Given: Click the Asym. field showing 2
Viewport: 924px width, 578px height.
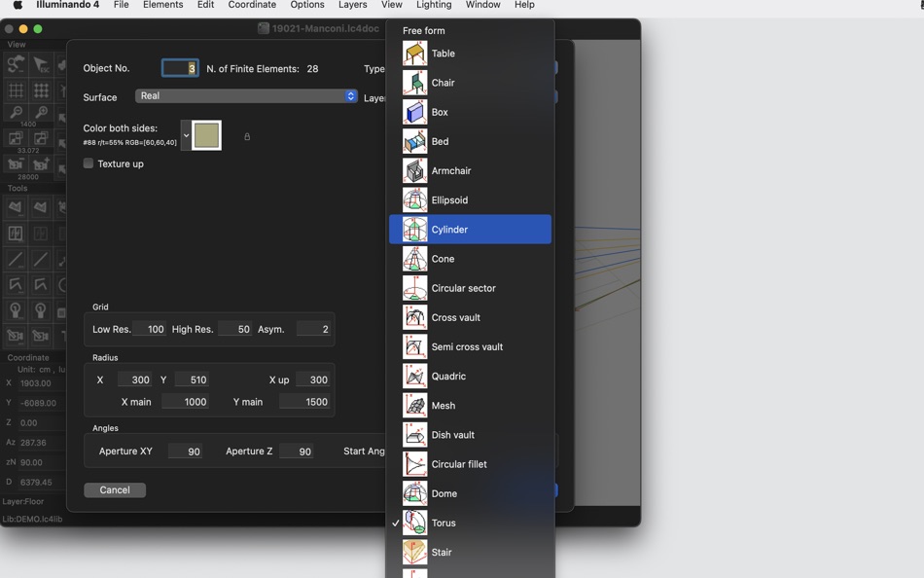Looking at the screenshot, I should pyautogui.click(x=313, y=329).
